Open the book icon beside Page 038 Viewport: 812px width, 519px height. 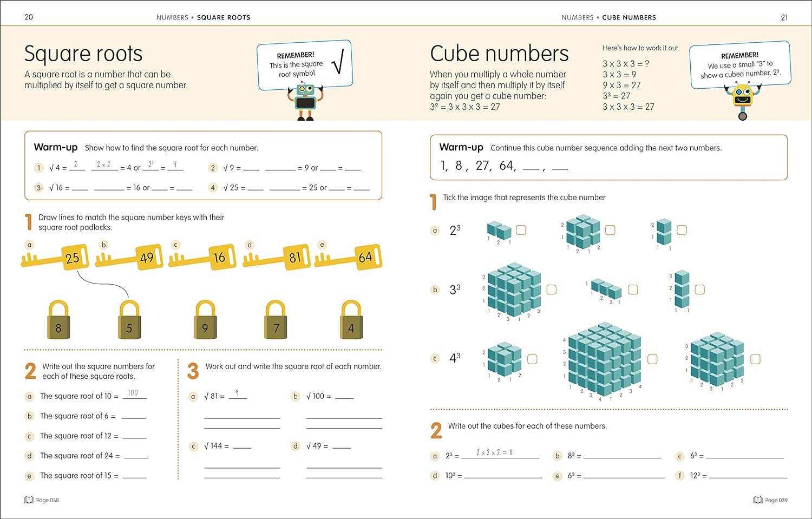(x=29, y=500)
